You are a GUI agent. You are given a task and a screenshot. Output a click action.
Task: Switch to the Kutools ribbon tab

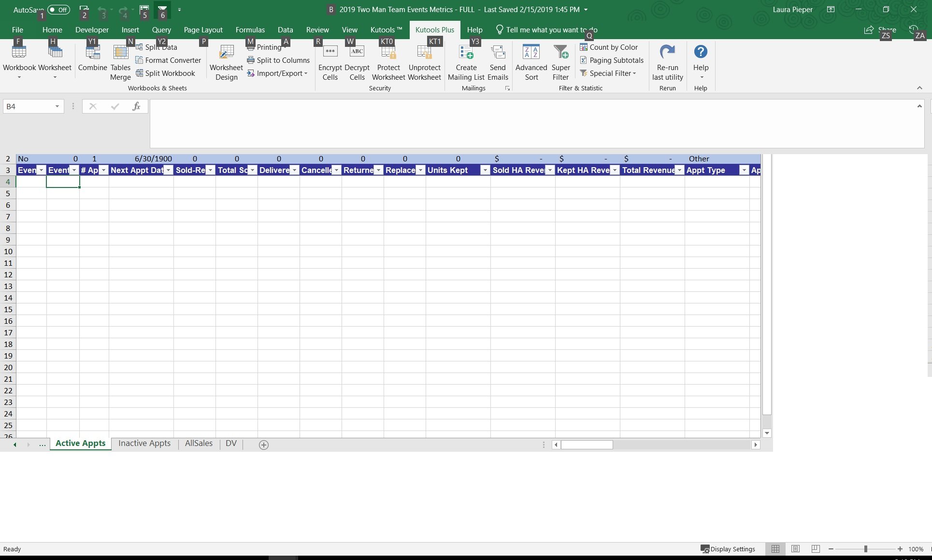coord(386,30)
